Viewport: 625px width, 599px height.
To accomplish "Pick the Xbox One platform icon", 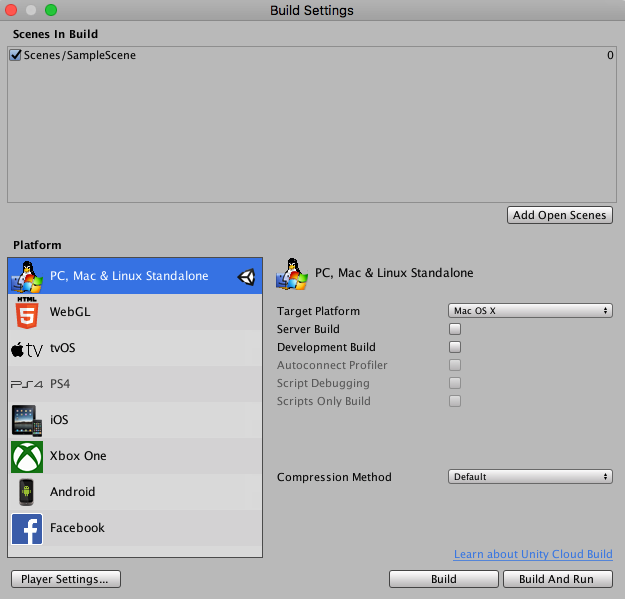I will coord(27,456).
